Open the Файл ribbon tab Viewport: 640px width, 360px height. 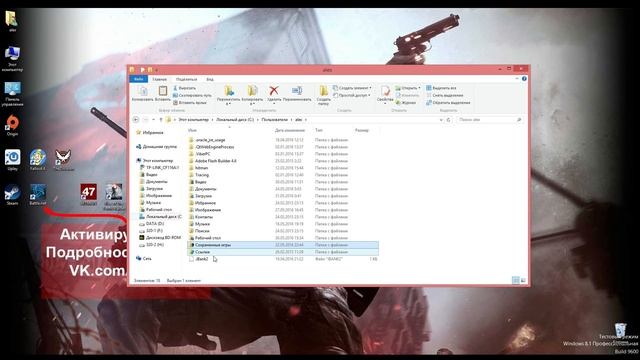click(x=139, y=79)
